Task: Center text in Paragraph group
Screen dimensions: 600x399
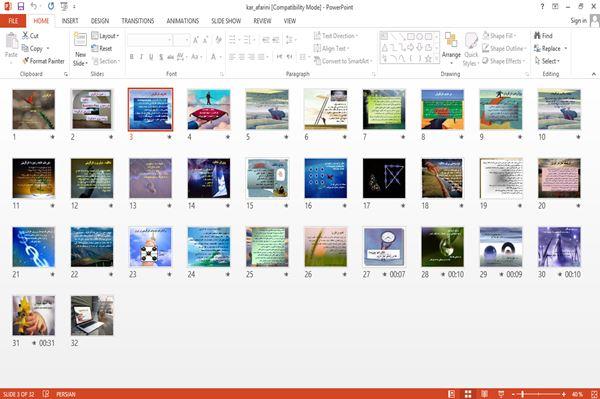Action: click(242, 57)
